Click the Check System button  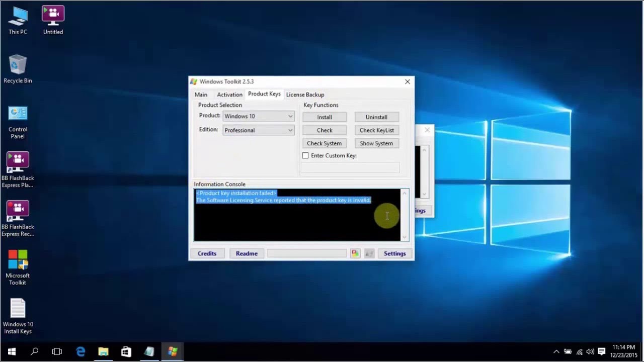click(325, 143)
